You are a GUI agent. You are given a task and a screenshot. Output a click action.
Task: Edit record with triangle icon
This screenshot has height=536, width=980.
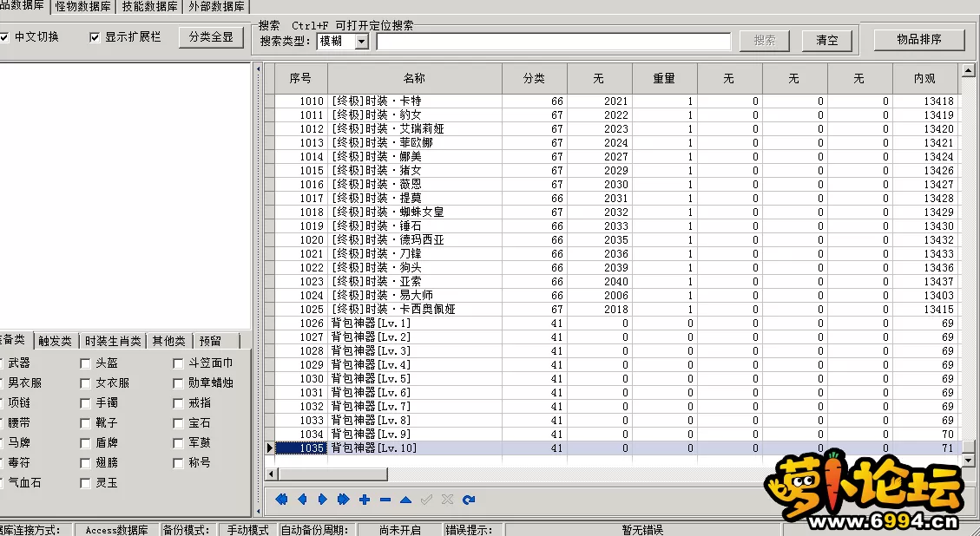coord(405,500)
